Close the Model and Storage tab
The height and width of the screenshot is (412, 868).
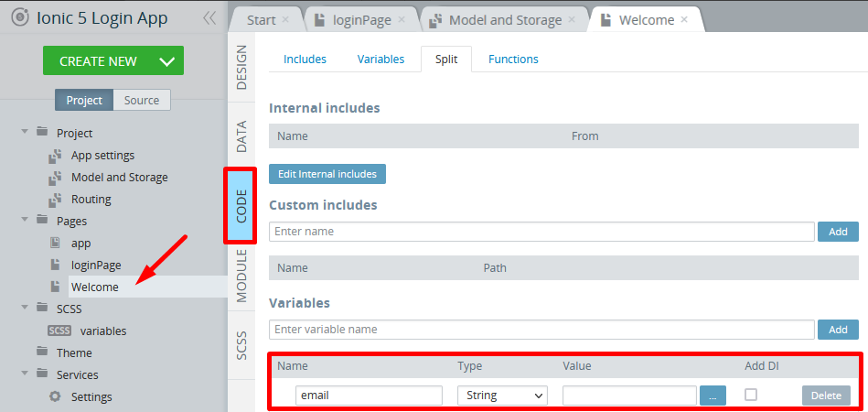click(x=572, y=19)
